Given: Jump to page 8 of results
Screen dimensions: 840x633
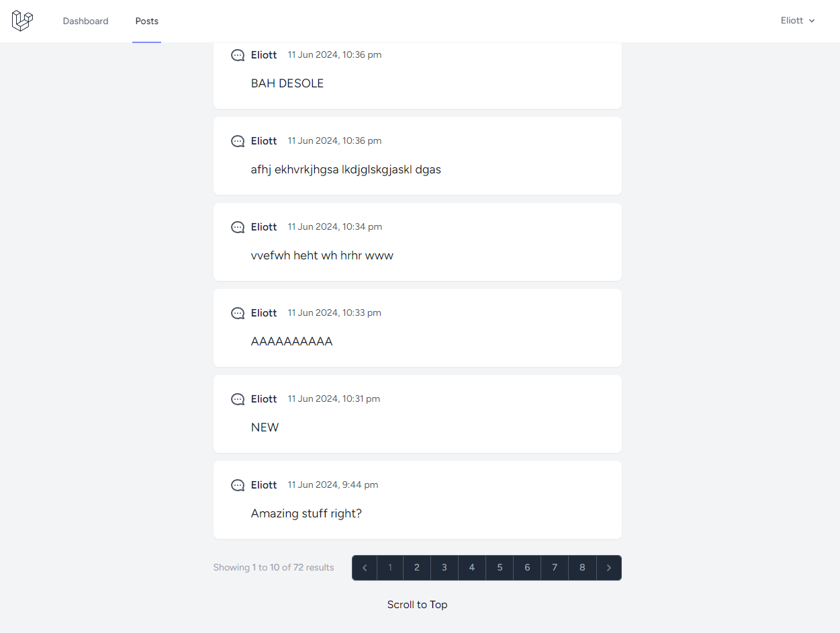Looking at the screenshot, I should (582, 568).
